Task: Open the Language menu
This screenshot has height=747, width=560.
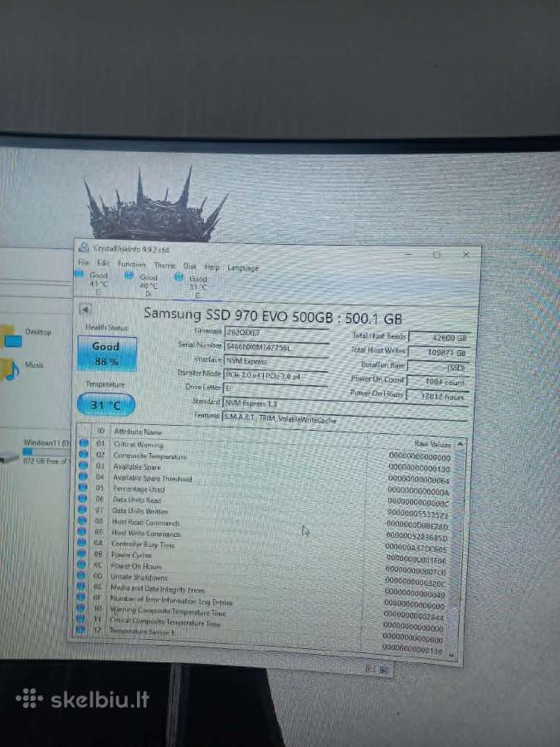Action: [x=243, y=268]
